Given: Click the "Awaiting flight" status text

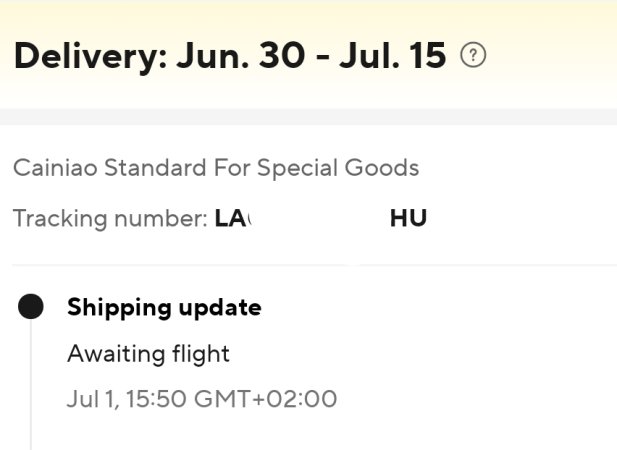Looking at the screenshot, I should pos(148,353).
